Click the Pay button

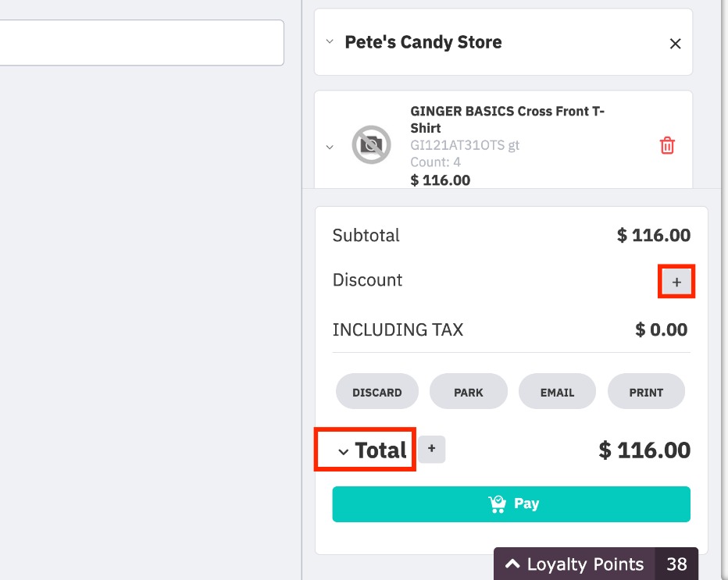coord(511,504)
